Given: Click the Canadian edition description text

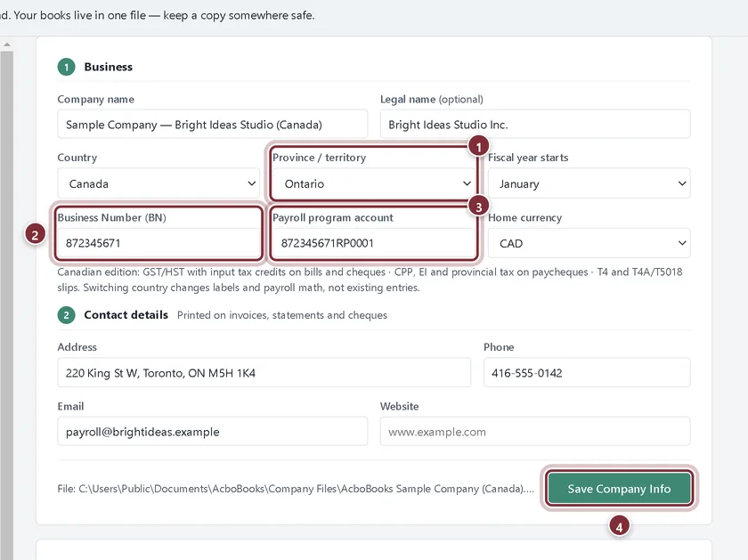Looking at the screenshot, I should (x=370, y=280).
